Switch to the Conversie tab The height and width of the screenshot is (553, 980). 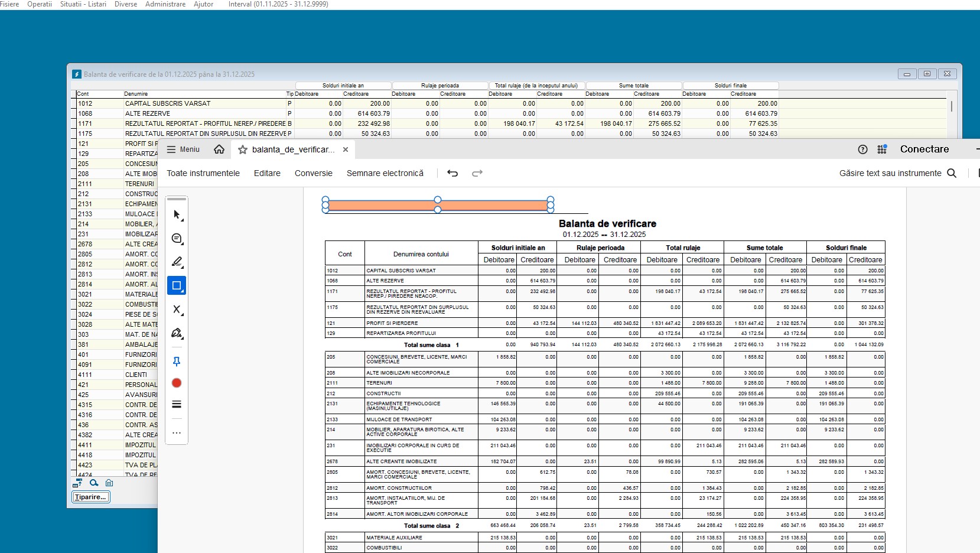tap(314, 173)
